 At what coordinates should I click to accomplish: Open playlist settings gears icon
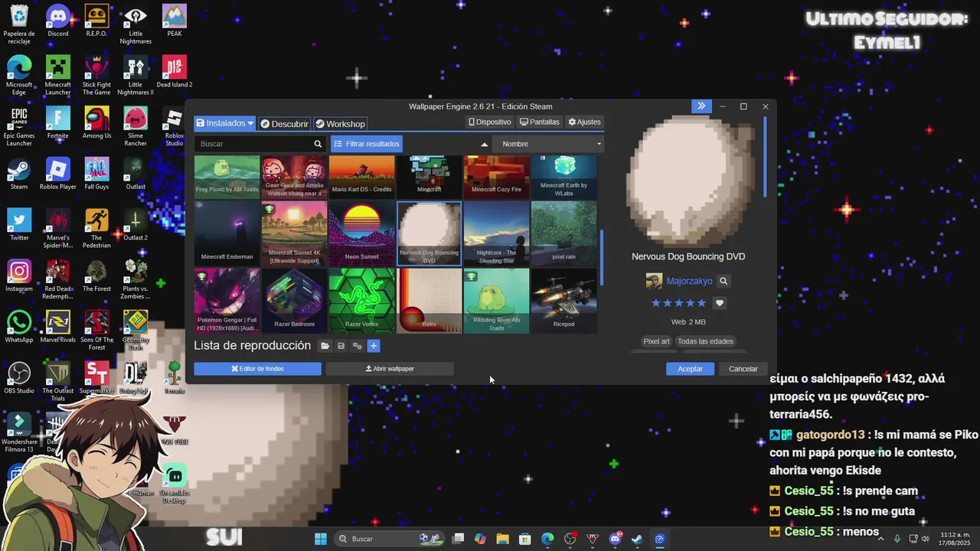pos(357,346)
